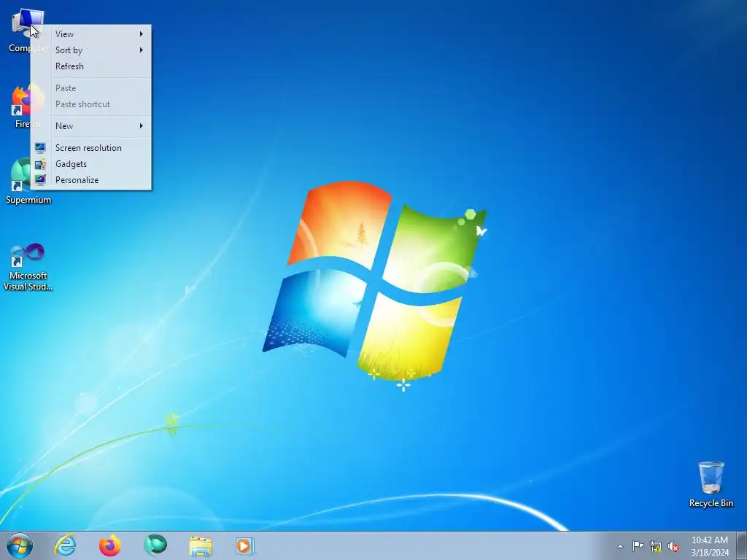Select the Supermium desktop shortcut
747x560 pixels.
pos(28,181)
